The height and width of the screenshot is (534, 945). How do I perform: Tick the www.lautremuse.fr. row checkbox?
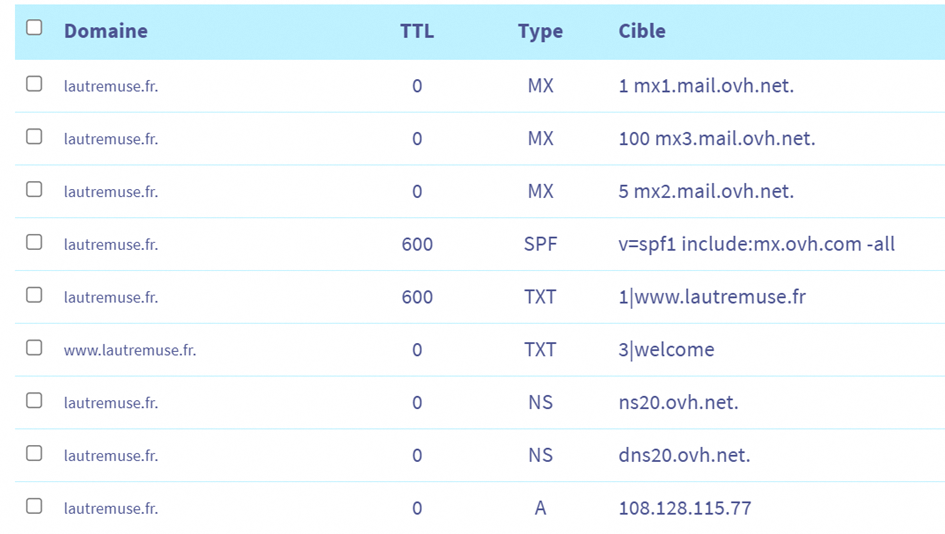click(34, 348)
